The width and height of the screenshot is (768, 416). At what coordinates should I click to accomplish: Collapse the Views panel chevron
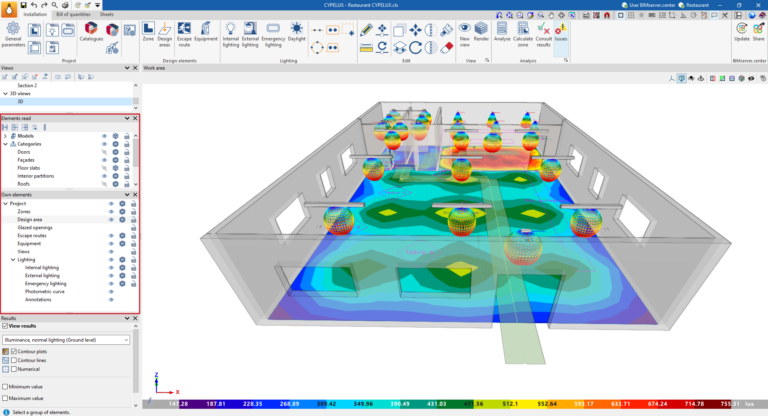coord(127,68)
